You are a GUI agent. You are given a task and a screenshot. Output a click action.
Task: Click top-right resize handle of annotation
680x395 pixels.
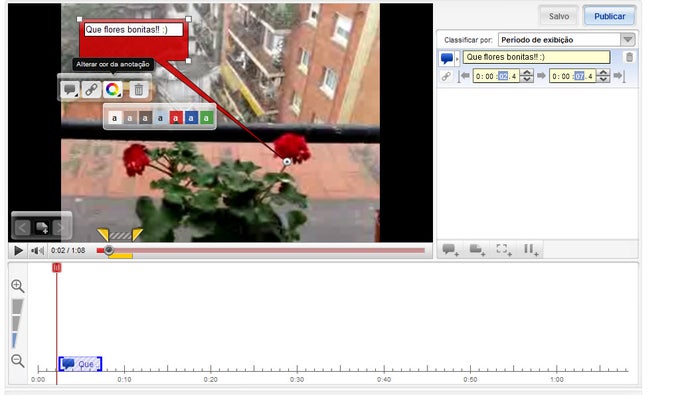click(x=188, y=19)
